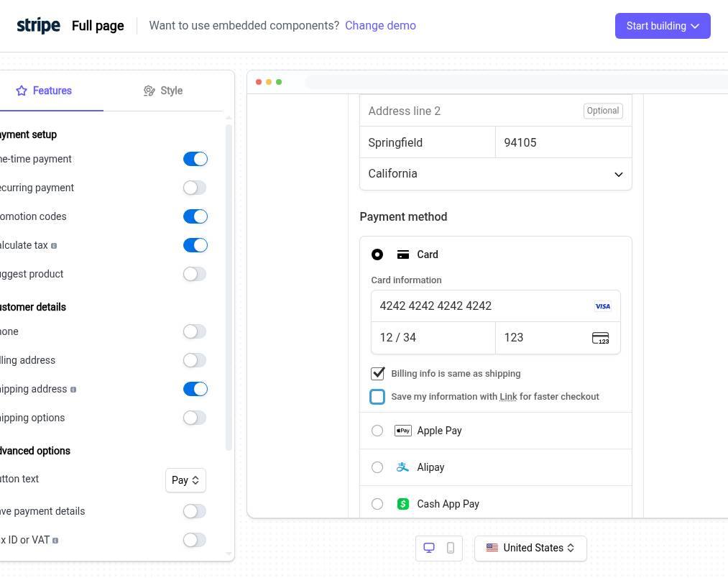The image size is (728, 578).
Task: Click the info icon next to Shipping address
Action: point(73,390)
